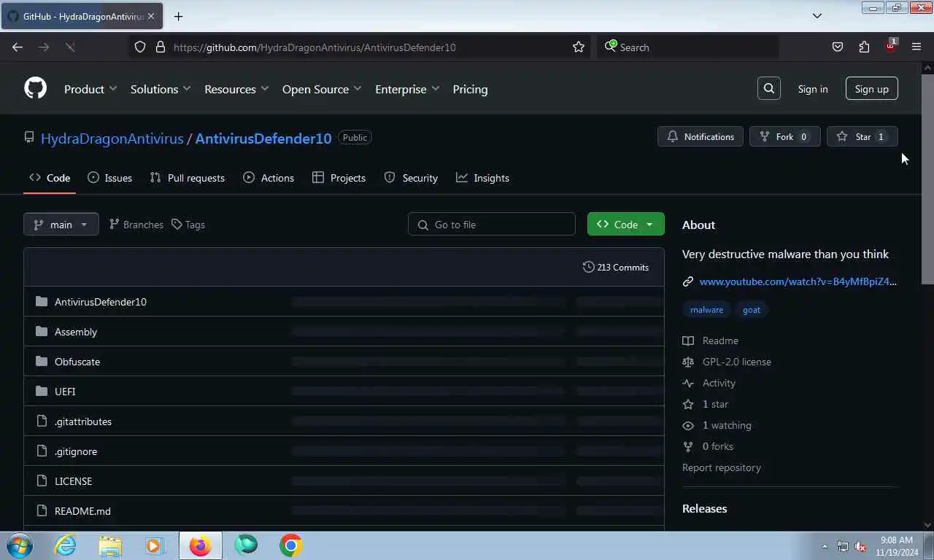Open the Windows Start button

click(x=19, y=545)
